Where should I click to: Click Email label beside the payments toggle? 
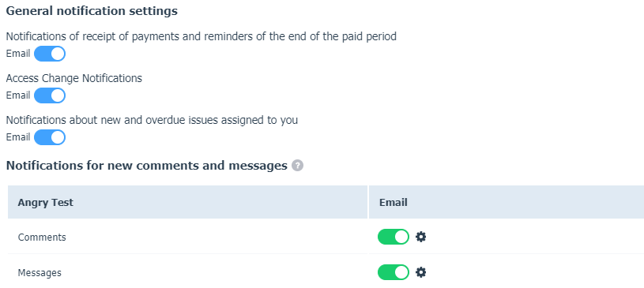tap(18, 54)
